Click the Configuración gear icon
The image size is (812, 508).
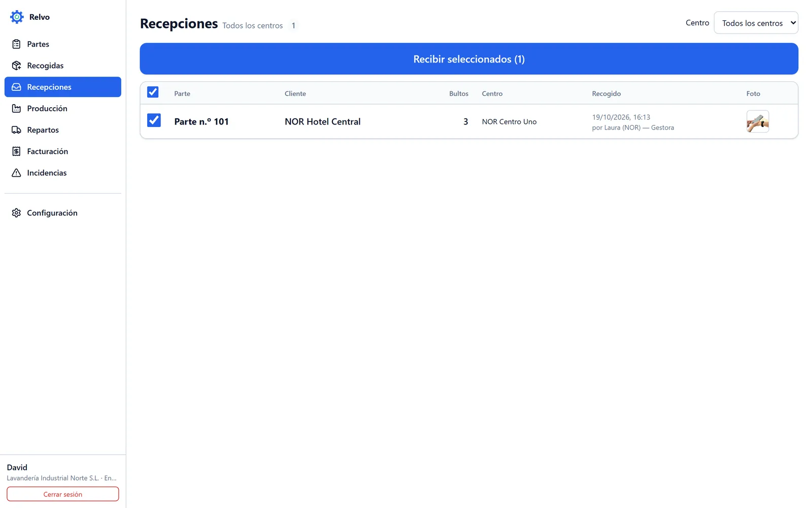coord(16,213)
